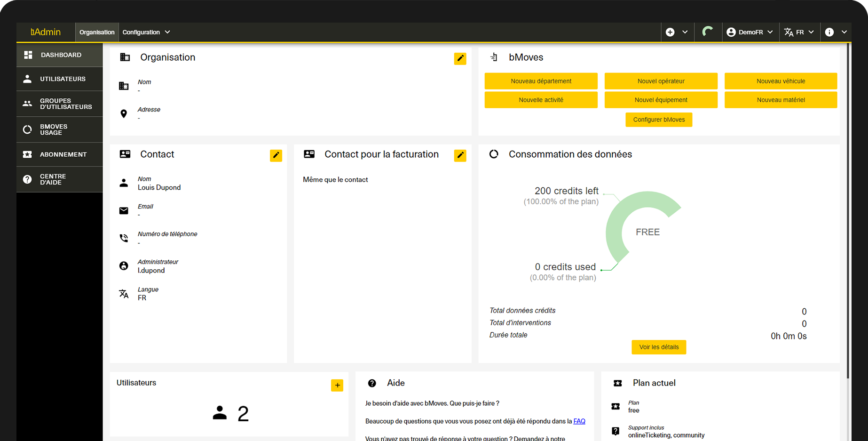The image size is (868, 441).
Task: Open the DemoFR account dropdown
Action: pyautogui.click(x=750, y=32)
